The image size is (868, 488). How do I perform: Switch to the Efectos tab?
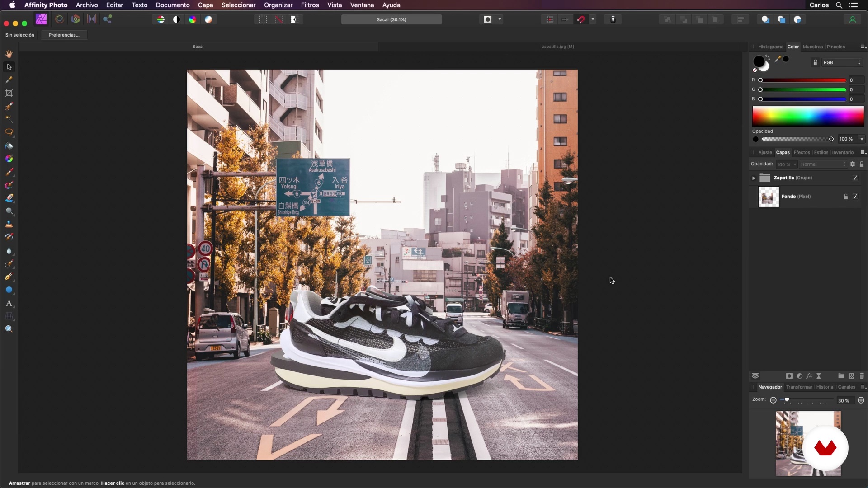802,153
